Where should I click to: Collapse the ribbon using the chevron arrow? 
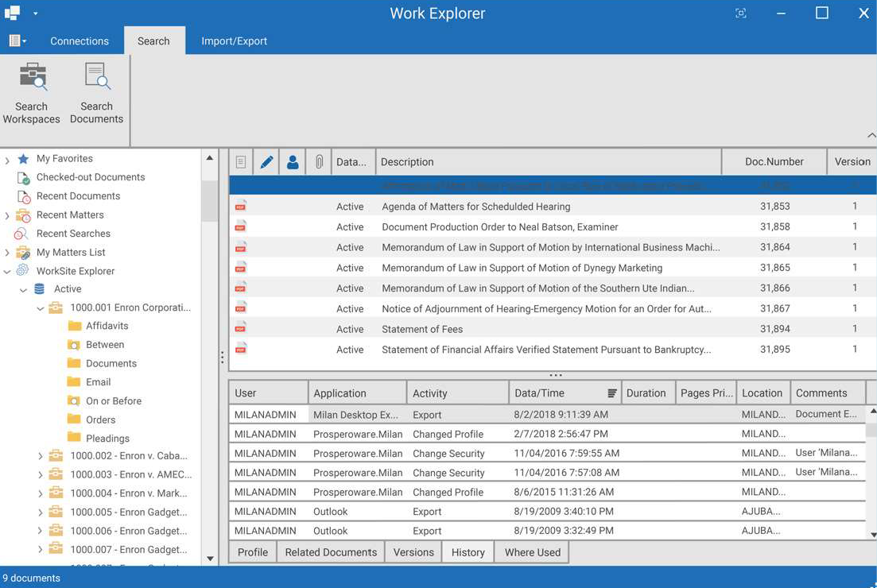point(871,136)
